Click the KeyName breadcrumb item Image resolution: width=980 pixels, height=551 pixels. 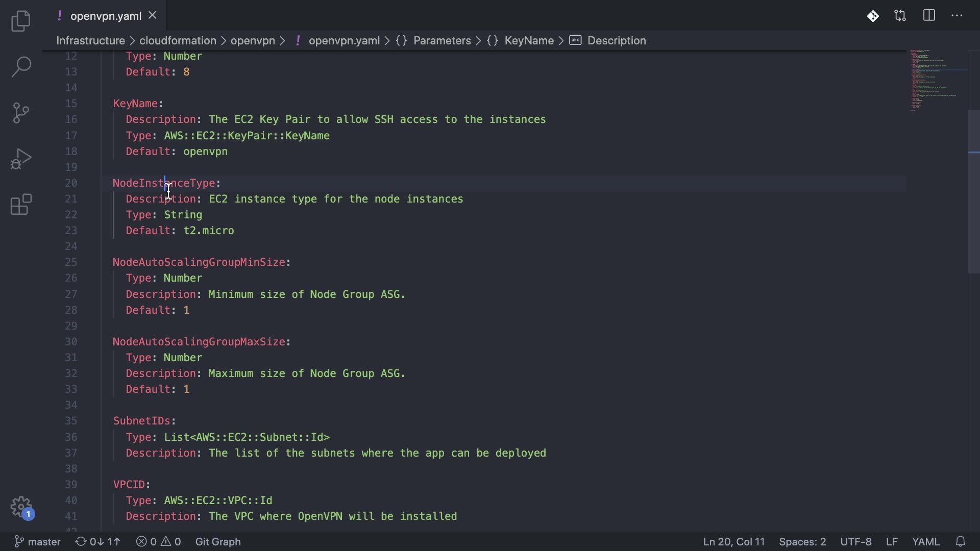coord(529,41)
